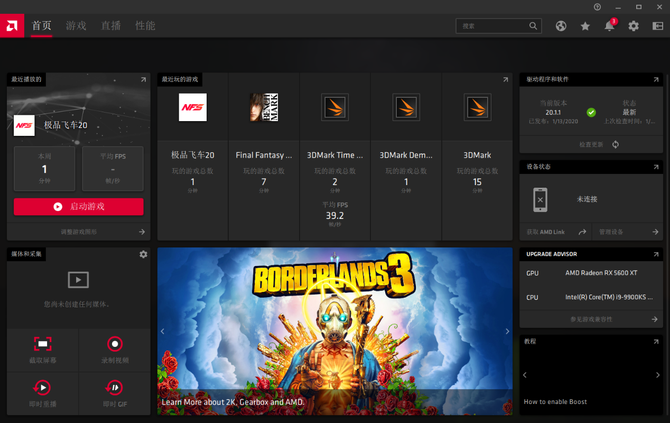The image size is (670, 423).
Task: Click 录制视频 record video icon
Action: point(115,344)
